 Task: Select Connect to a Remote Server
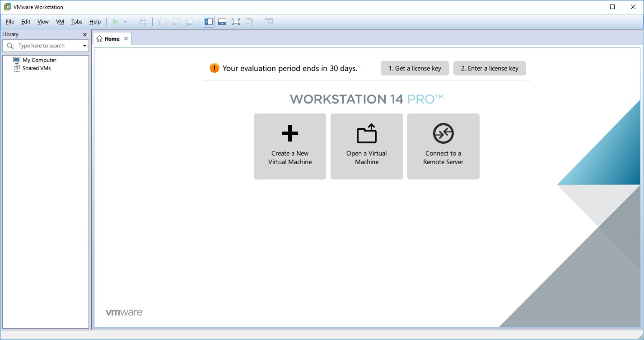click(x=443, y=146)
